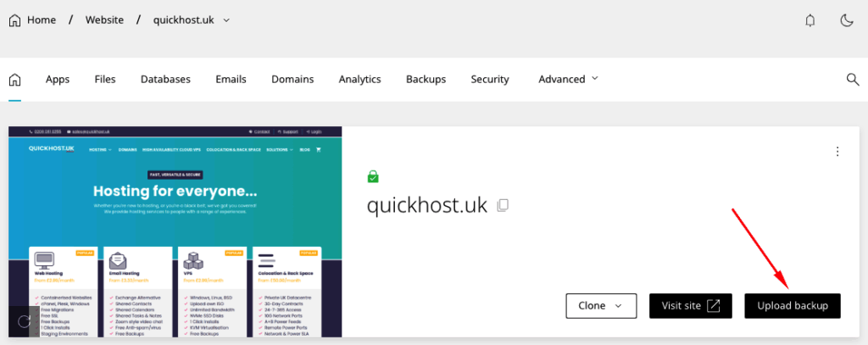Click the quickhost.uk site heading
This screenshot has height=345, width=868.
point(427,205)
